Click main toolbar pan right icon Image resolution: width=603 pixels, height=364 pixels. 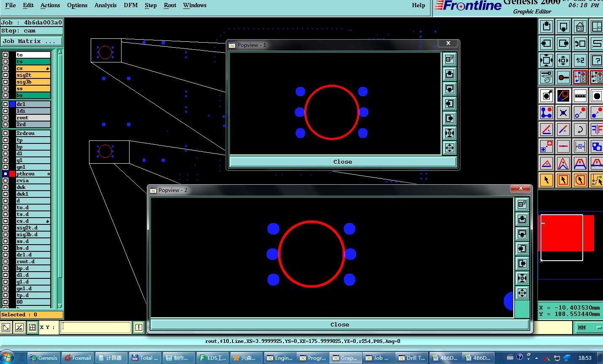click(x=563, y=43)
